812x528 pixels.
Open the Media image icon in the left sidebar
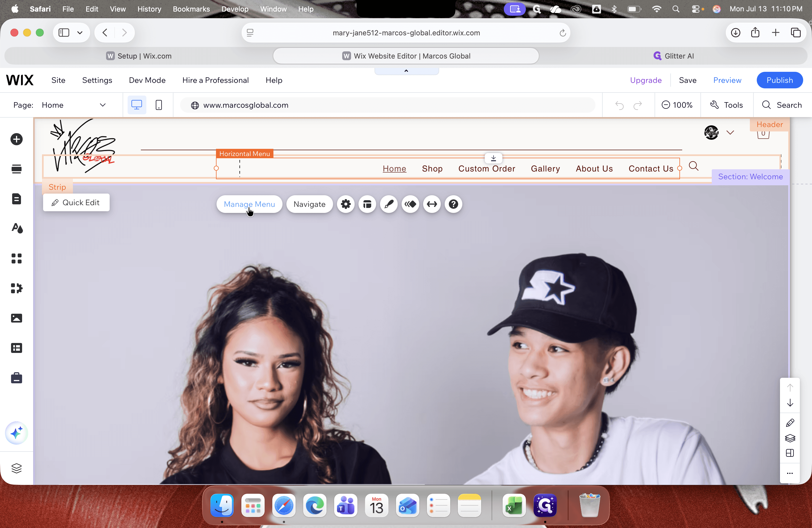pyautogui.click(x=16, y=318)
